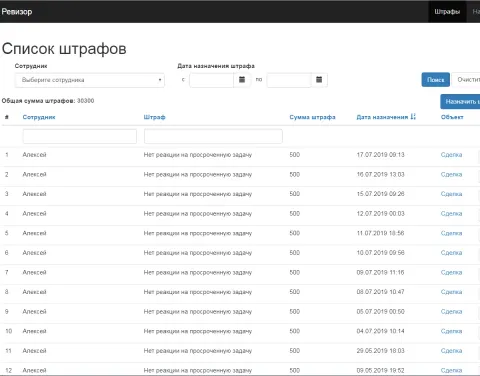The width and height of the screenshot is (480, 376).
Task: Select amount 500 in row 11
Action: coord(295,351)
